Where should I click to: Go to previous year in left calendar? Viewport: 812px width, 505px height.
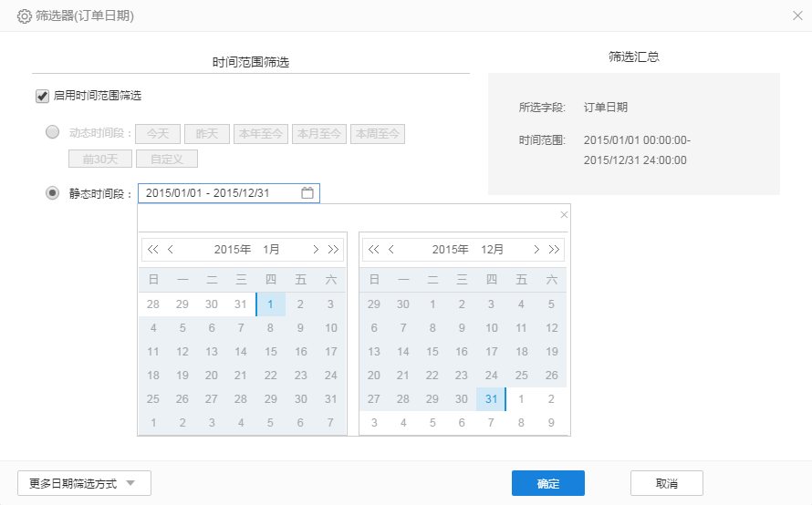[x=153, y=250]
